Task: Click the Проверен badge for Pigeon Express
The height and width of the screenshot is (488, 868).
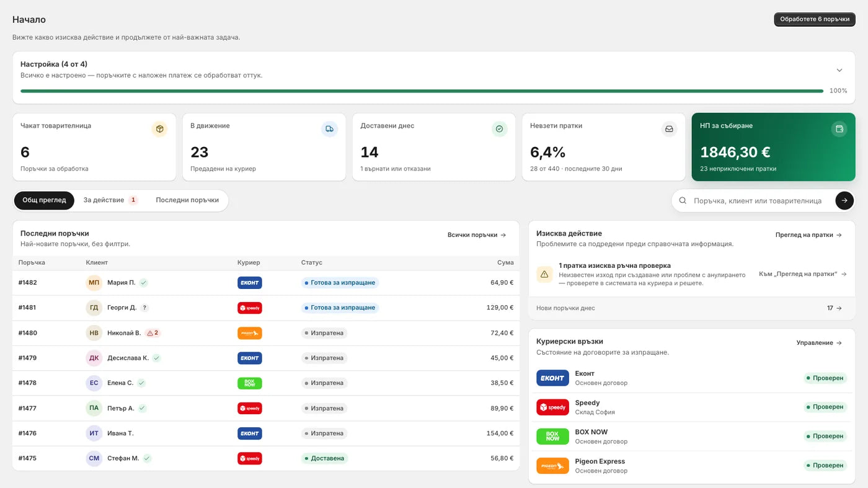Action: click(x=825, y=466)
